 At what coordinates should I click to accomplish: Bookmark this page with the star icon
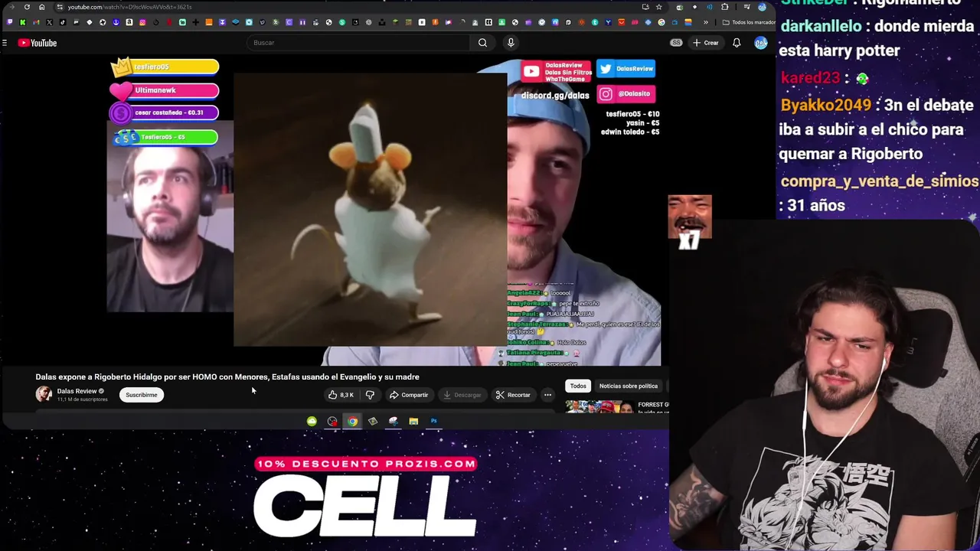tap(658, 7)
